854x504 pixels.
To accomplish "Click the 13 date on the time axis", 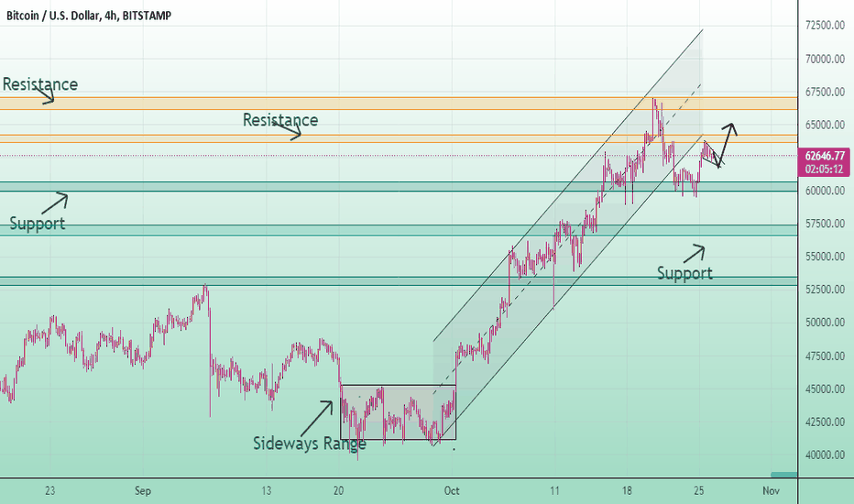I will [266, 491].
